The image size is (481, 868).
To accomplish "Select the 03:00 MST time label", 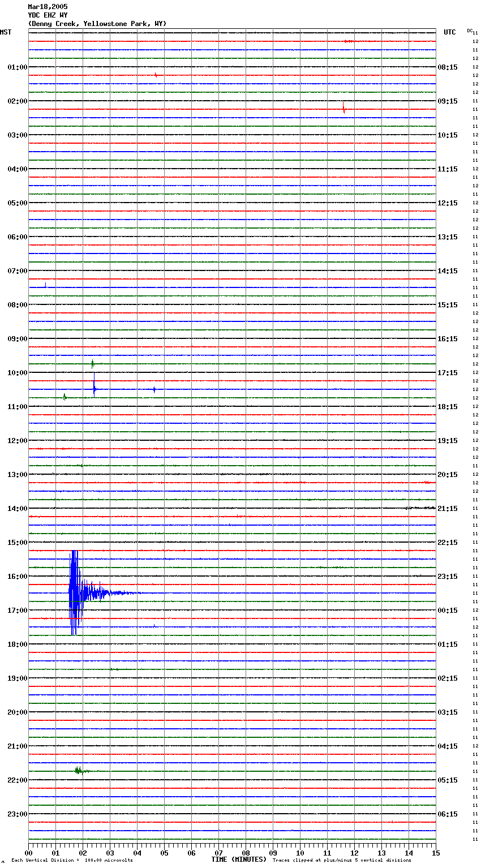I will click(18, 135).
